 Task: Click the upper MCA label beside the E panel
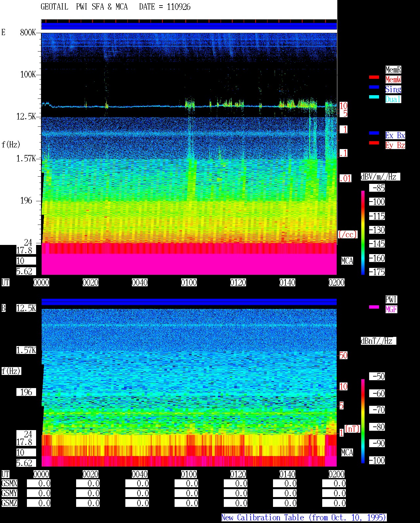pyautogui.click(x=347, y=261)
